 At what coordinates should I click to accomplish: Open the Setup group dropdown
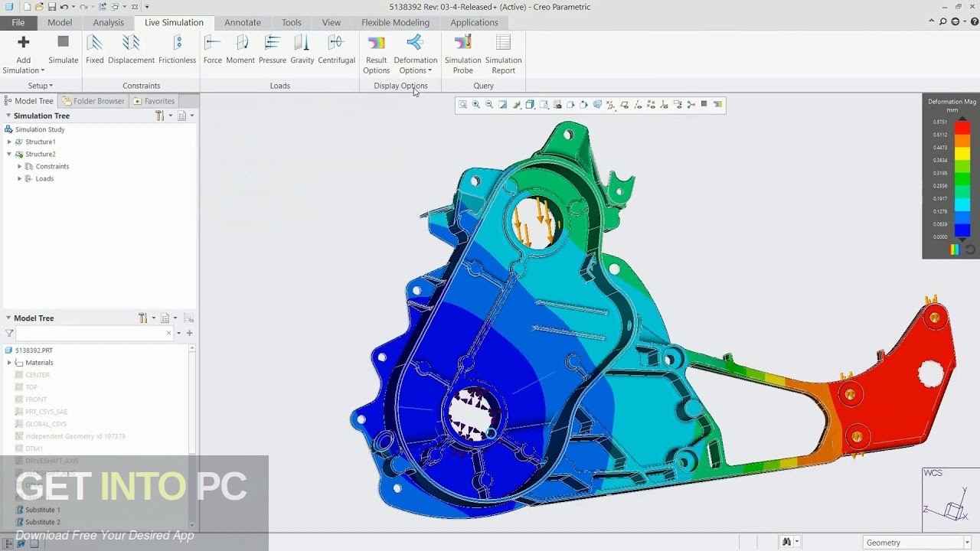click(x=41, y=86)
